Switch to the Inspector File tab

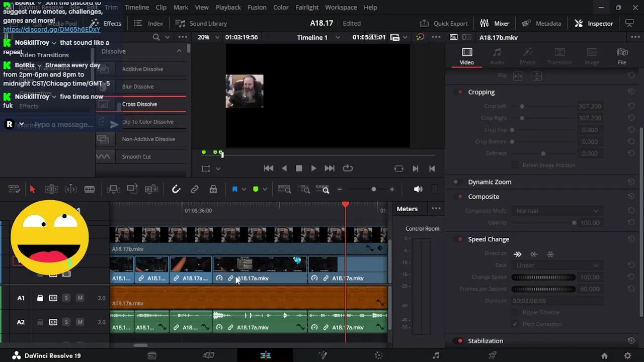[x=622, y=56]
